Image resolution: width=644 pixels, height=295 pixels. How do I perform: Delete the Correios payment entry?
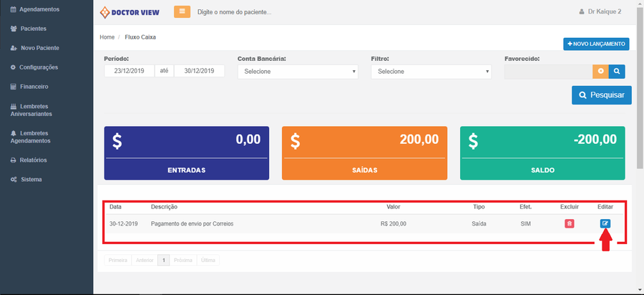569,223
